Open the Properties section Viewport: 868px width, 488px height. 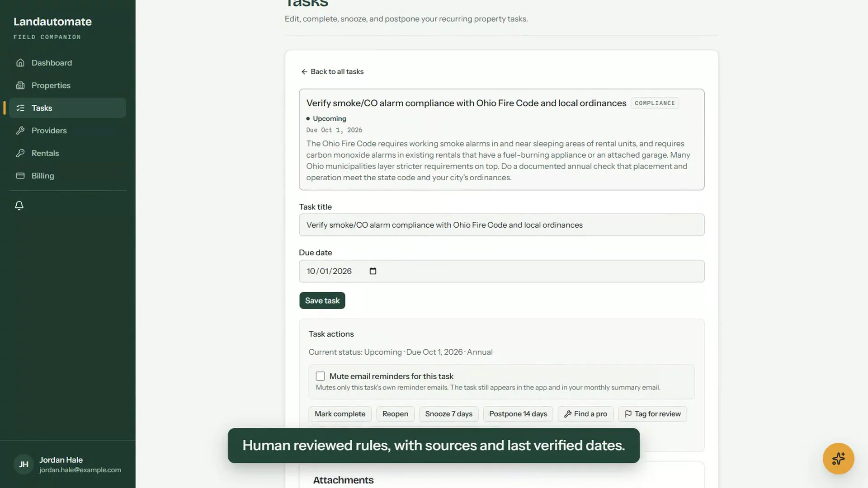tap(67, 85)
